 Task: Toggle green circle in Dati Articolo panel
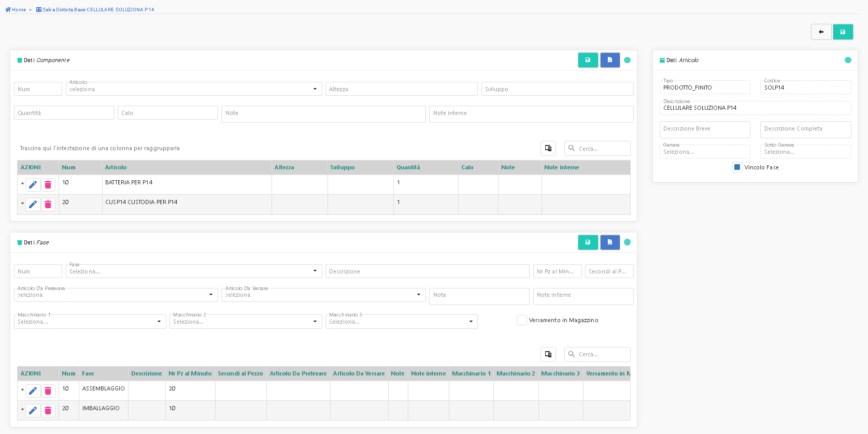[x=848, y=60]
